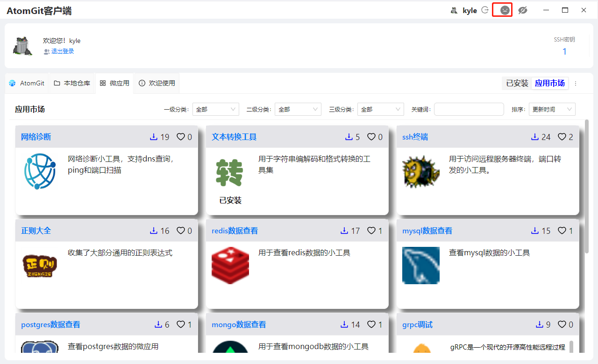Click heart icon on mysql数据查看 card
The width and height of the screenshot is (598, 364).
click(562, 231)
